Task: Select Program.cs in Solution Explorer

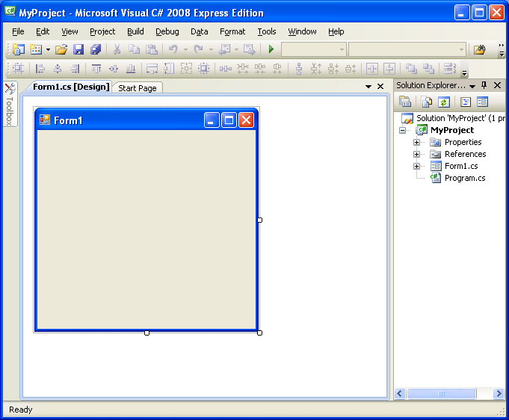Action: click(465, 178)
